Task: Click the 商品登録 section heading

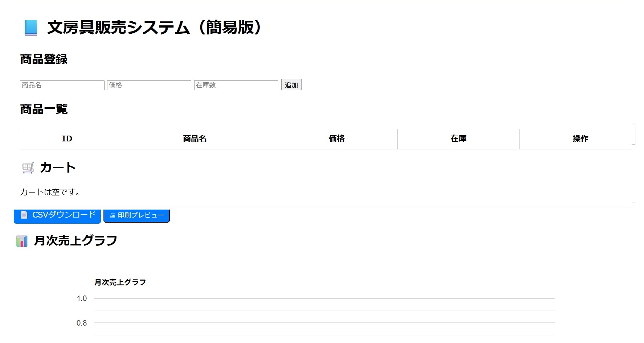Action: [44, 59]
